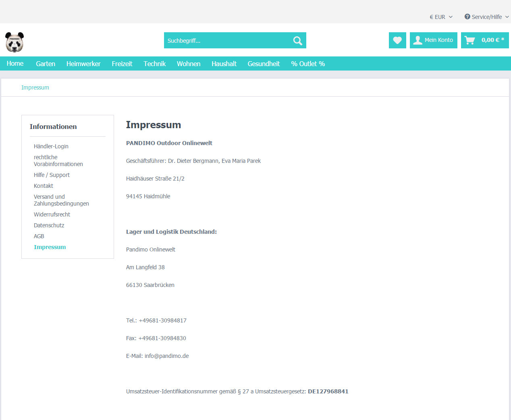Click the info@pandimo.de email text
The width and height of the screenshot is (511, 420).
(167, 356)
